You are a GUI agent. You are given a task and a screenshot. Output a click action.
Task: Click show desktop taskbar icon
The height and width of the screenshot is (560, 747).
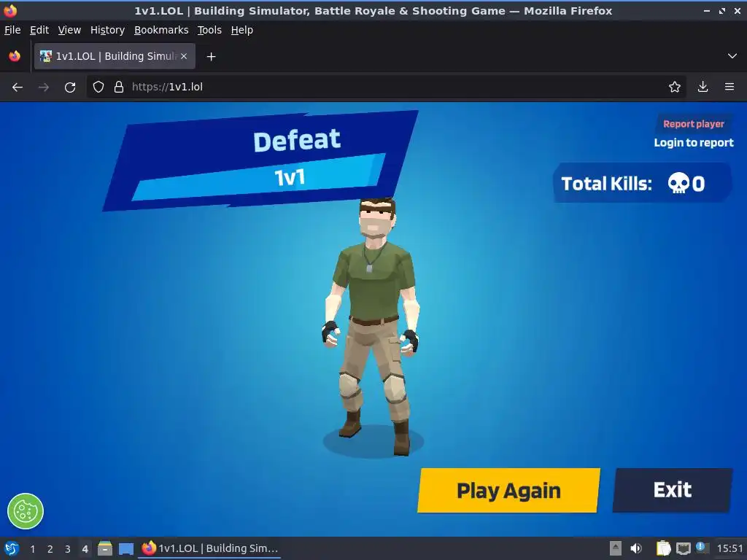tap(125, 548)
